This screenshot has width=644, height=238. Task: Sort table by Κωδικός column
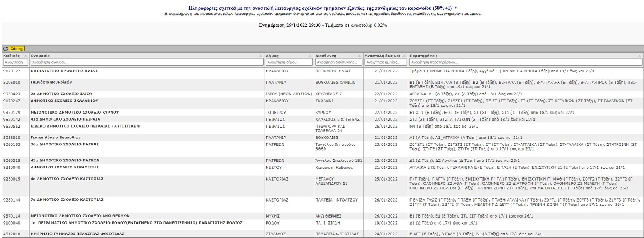tap(12, 55)
